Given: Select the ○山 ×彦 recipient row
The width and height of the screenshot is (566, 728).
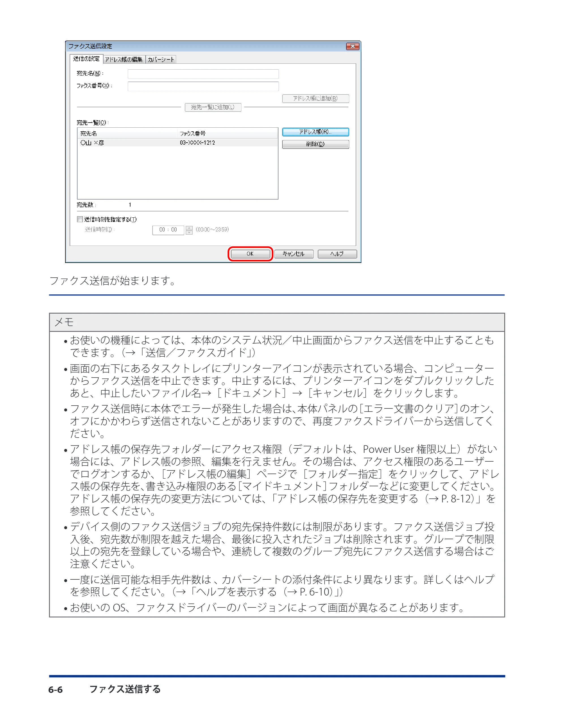Looking at the screenshot, I should [x=177, y=143].
